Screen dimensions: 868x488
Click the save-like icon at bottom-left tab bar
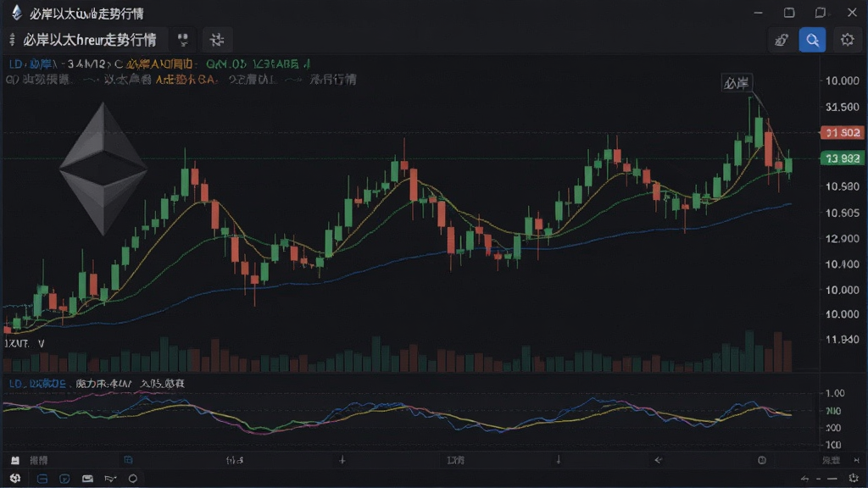point(15,460)
